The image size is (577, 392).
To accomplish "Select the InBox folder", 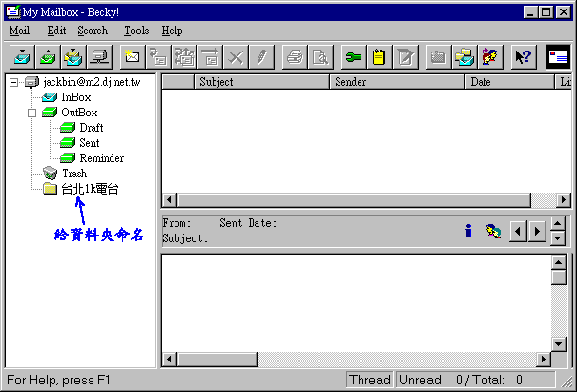I will pyautogui.click(x=75, y=97).
